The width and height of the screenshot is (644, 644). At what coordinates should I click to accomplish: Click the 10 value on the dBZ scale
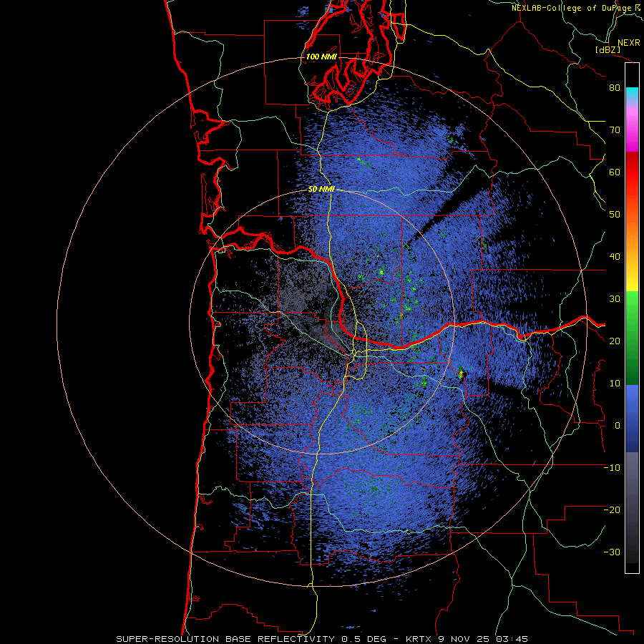coord(615,384)
